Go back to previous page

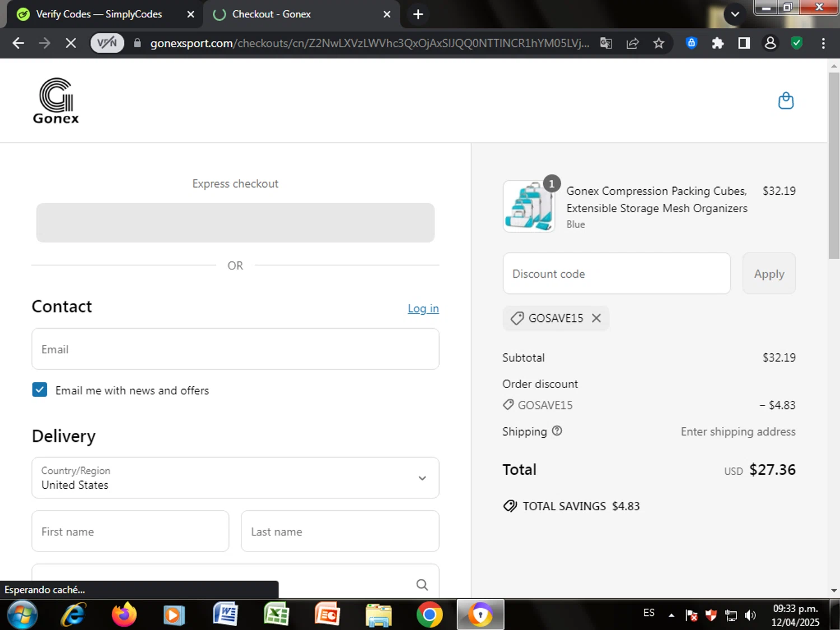(18, 43)
